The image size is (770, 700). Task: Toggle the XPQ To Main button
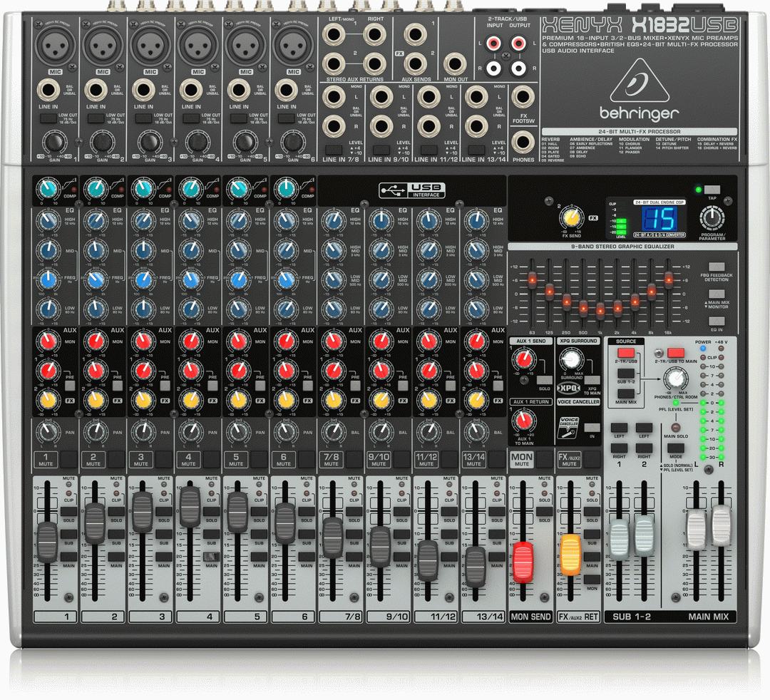(x=592, y=381)
